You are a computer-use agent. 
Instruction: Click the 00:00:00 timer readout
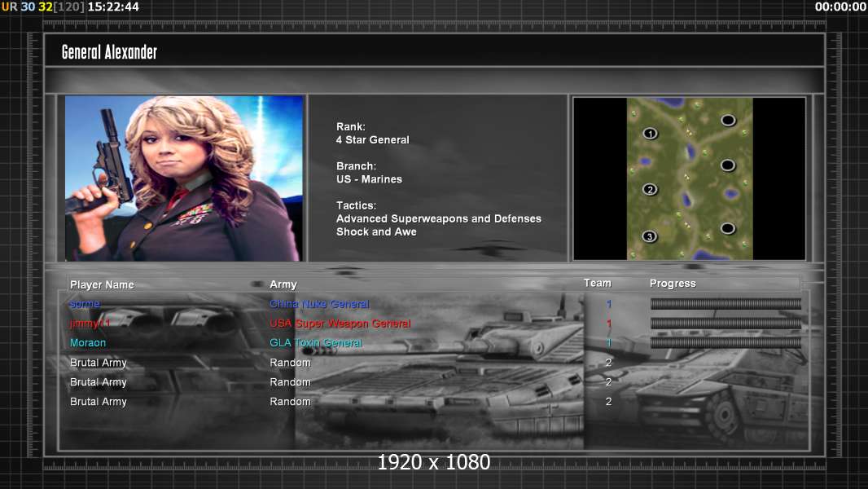pos(840,7)
